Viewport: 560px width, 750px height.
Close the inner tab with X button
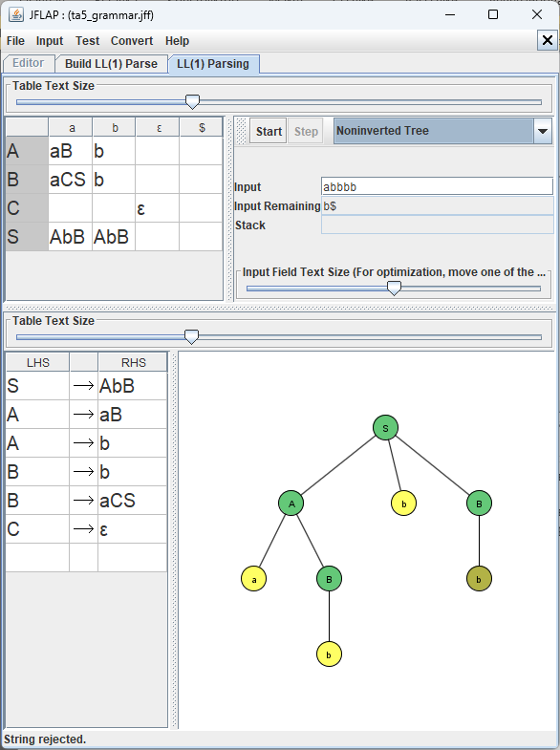pos(547,41)
